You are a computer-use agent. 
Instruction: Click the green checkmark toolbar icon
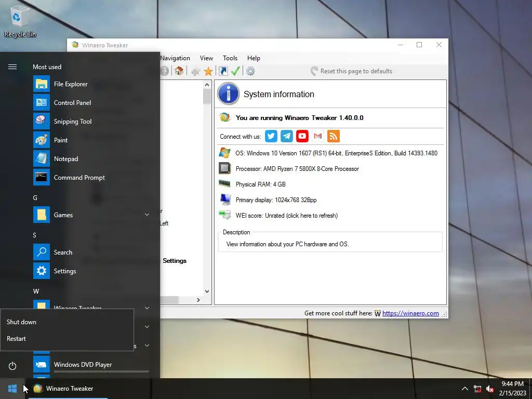(x=235, y=71)
